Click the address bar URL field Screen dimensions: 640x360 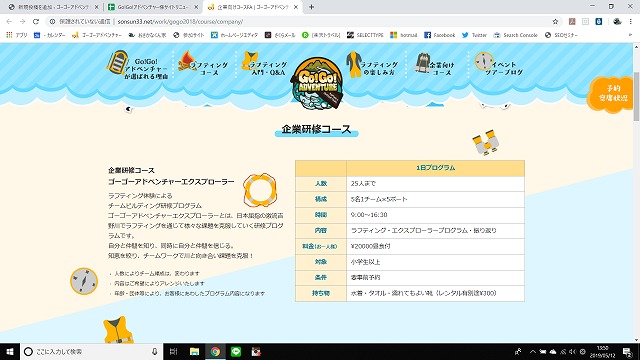302,22
